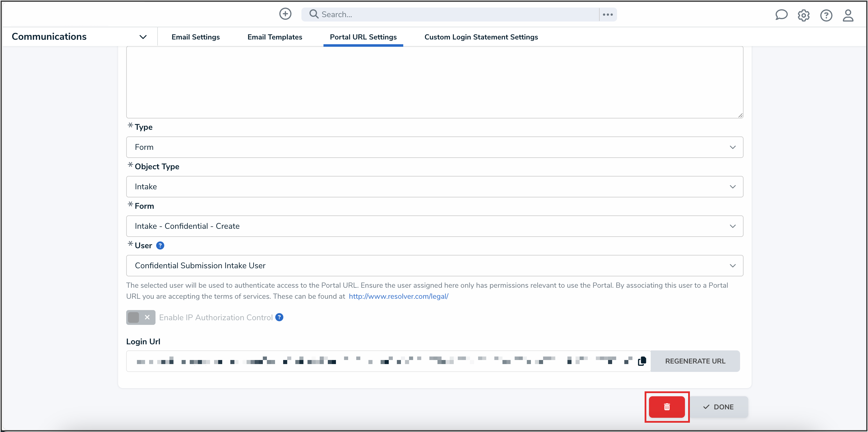Open the resolver.com legal link

pos(398,296)
